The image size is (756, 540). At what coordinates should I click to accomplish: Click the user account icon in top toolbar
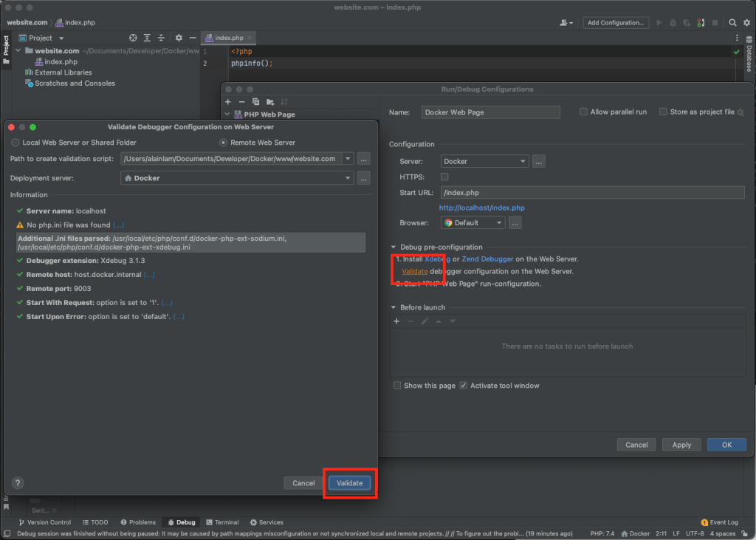tap(566, 23)
